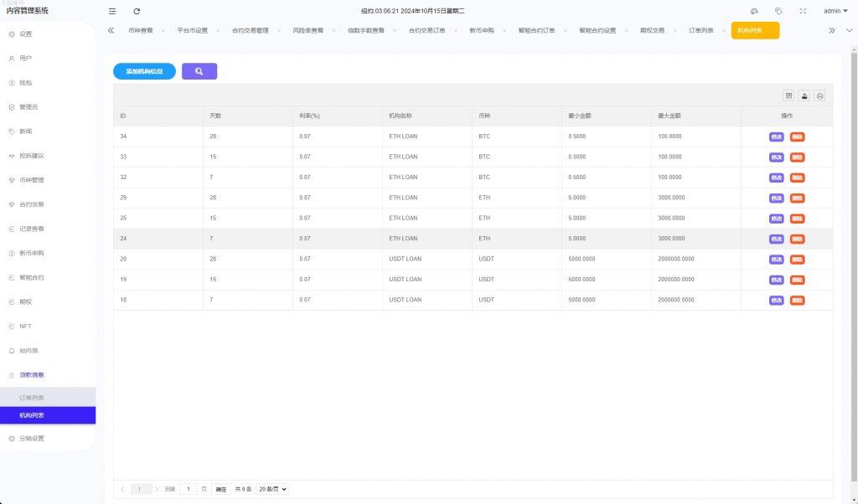Delete the row with ID 25
858x504 pixels.
pos(798,219)
